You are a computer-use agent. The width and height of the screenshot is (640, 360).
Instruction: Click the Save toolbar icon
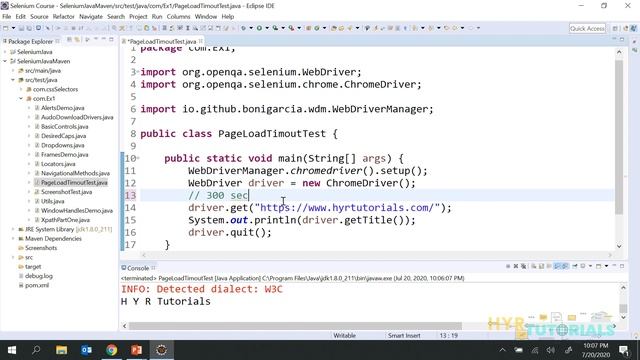21,28
